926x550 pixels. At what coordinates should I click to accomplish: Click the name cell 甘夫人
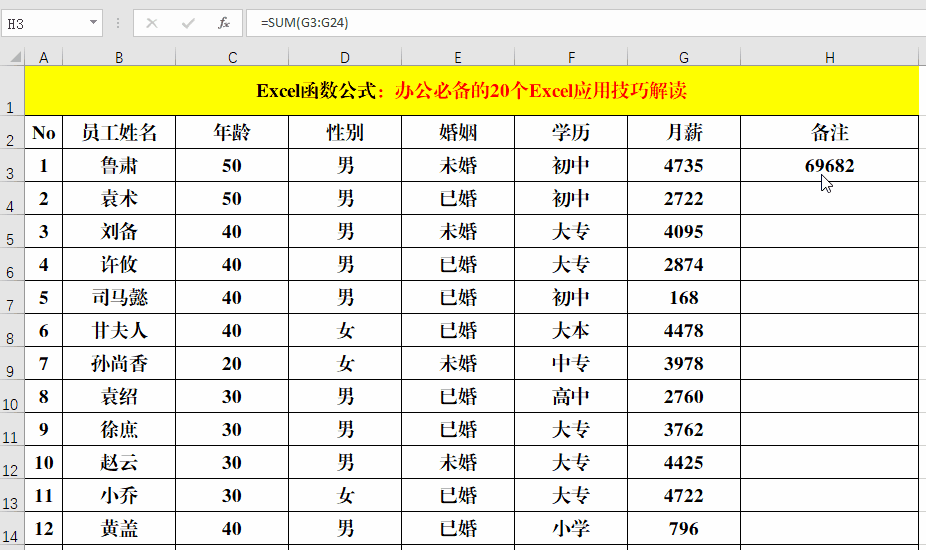119,330
